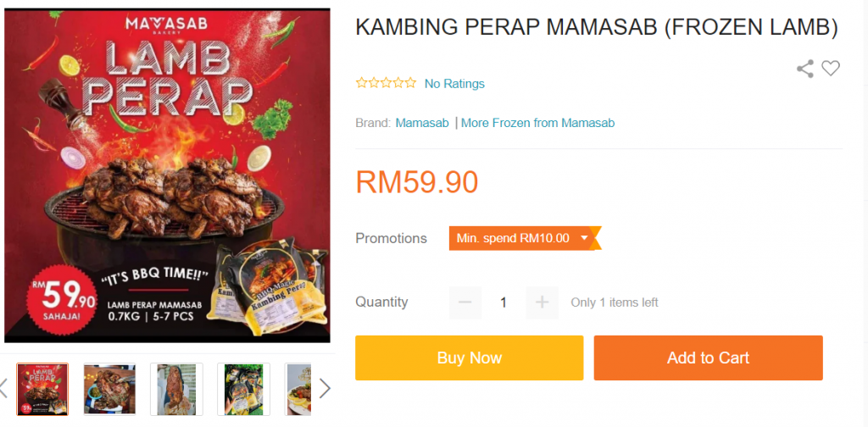Click the Buy Now button
The image size is (868, 427).
(470, 358)
